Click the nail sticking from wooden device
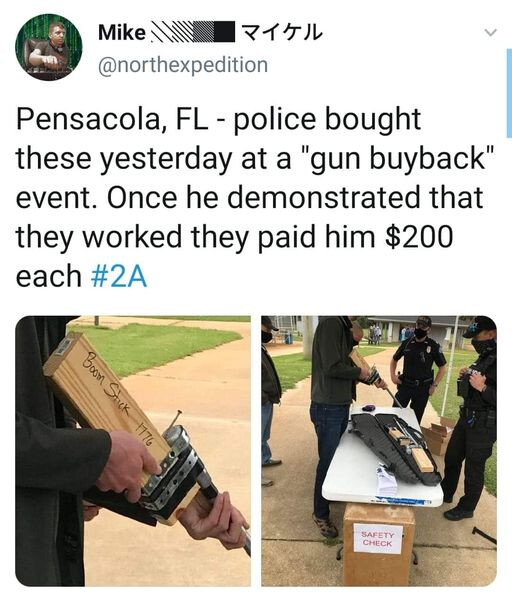512x600 pixels. [174, 418]
